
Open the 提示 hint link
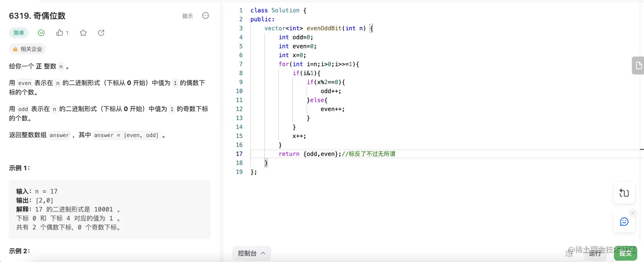point(187,16)
